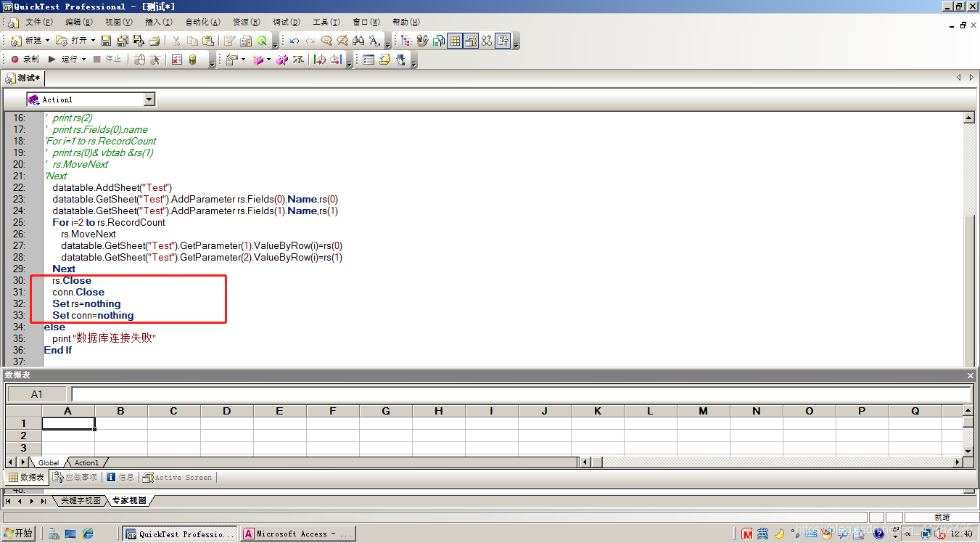Open the 编辑(E) menu
980x543 pixels.
[x=79, y=23]
